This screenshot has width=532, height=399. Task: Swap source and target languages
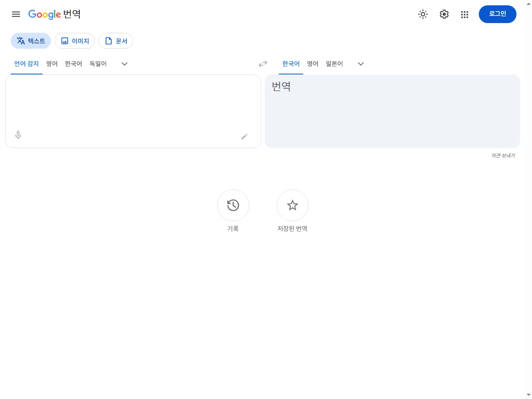263,64
